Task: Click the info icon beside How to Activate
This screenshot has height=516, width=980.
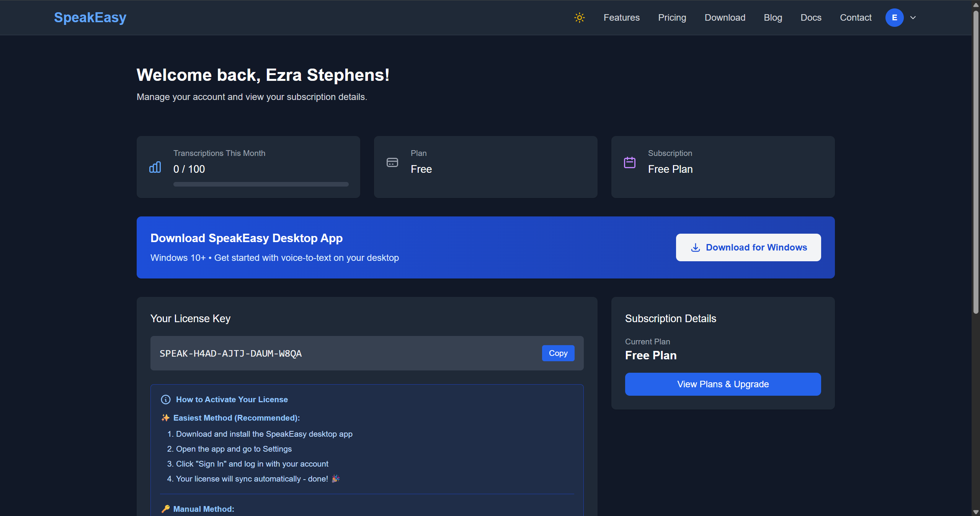Action: pyautogui.click(x=165, y=399)
